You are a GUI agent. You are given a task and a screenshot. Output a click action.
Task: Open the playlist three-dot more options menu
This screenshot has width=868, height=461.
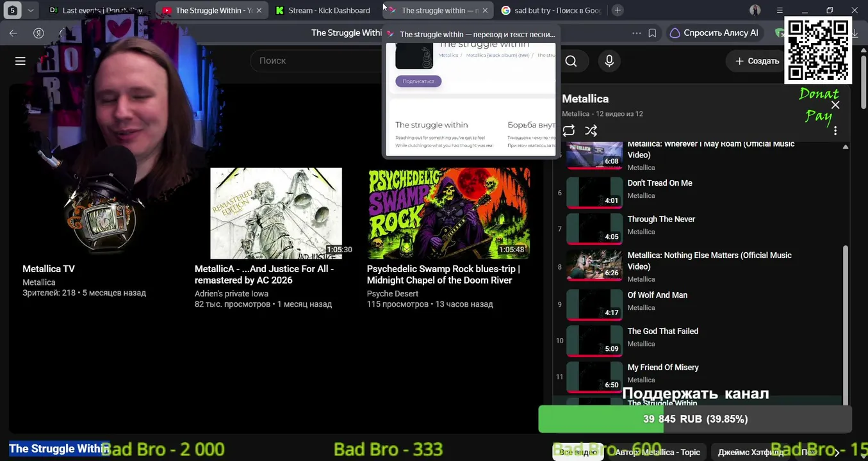[835, 131]
